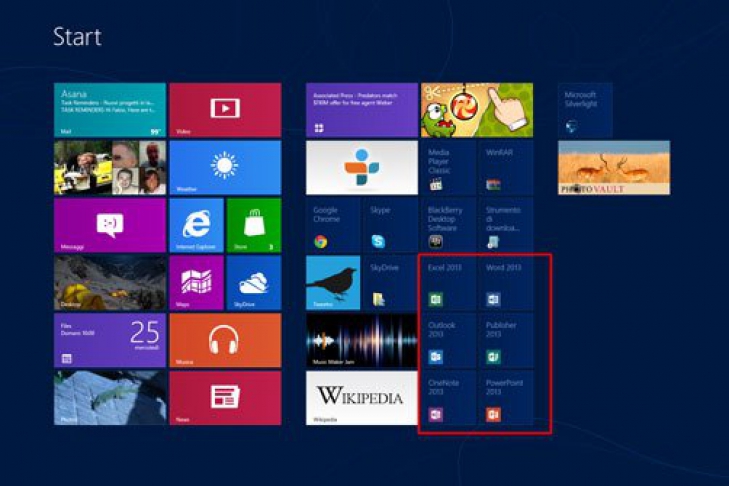Open the Weather tile
The image size is (729, 486).
[225, 167]
